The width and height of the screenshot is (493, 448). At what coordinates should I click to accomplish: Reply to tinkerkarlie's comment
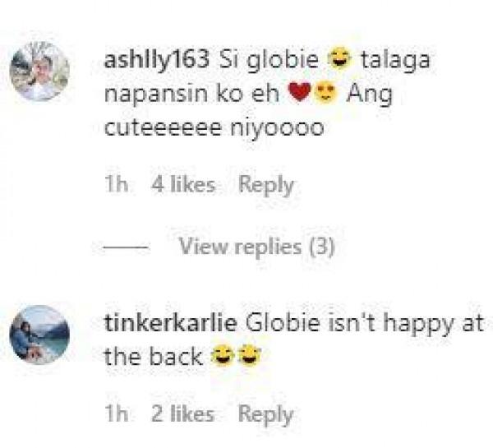point(266,414)
